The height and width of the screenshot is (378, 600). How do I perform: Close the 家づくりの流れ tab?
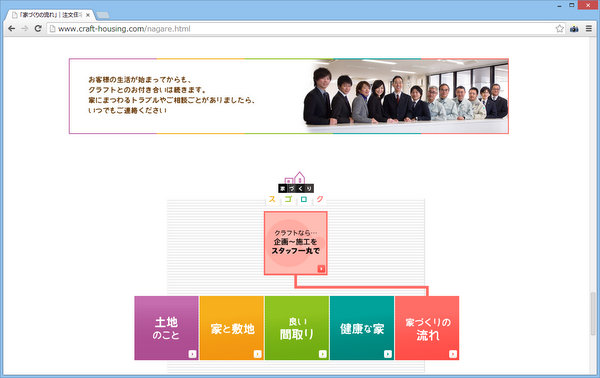click(x=88, y=15)
